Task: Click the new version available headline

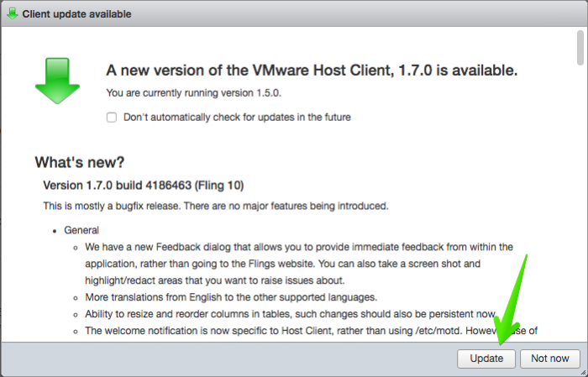Action: (312, 70)
